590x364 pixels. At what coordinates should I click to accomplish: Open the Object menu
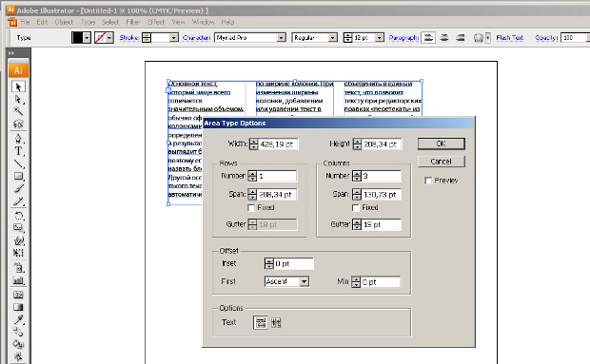[x=64, y=22]
